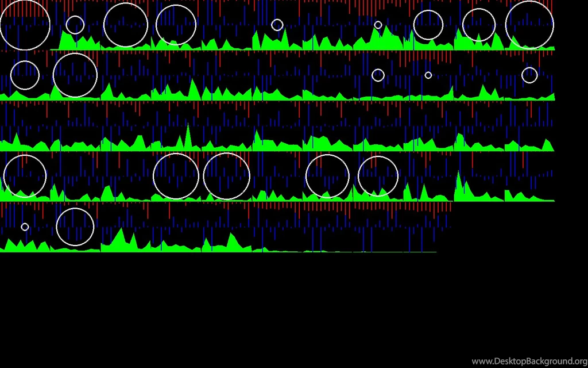Select the rightmost circle in the second row
Image resolution: width=588 pixels, height=368 pixels.
pos(529,75)
